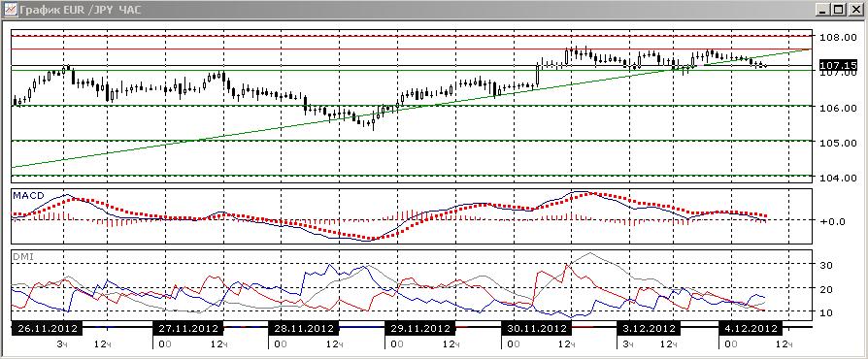Click the 104.00 price axis label
The width and height of the screenshot is (868, 359).
tap(838, 178)
